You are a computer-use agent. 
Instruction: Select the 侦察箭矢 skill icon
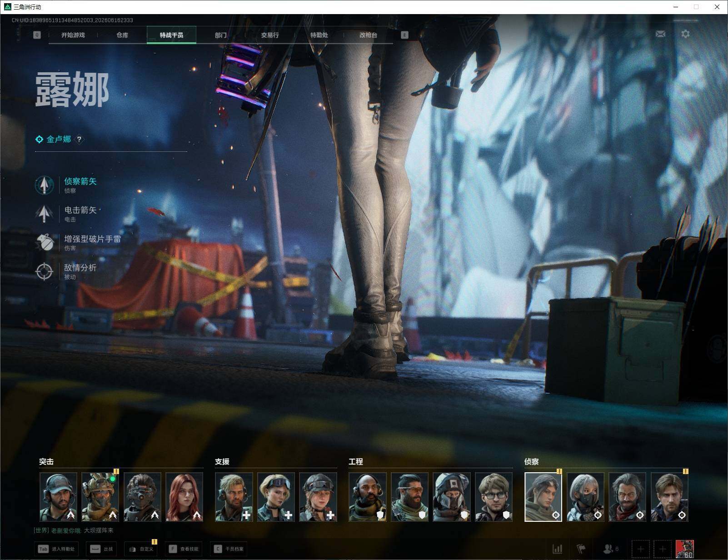pos(44,185)
